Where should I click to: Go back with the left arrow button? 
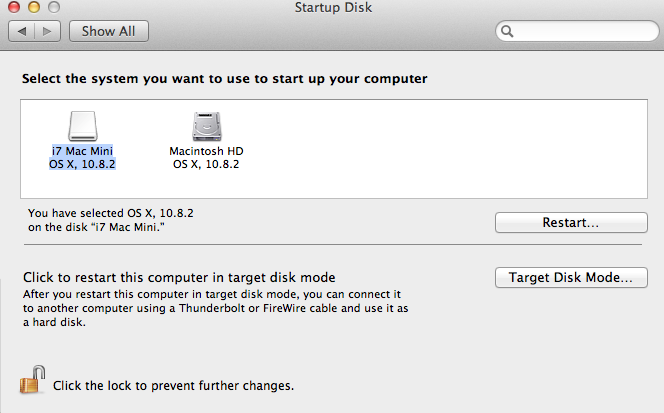click(x=22, y=31)
